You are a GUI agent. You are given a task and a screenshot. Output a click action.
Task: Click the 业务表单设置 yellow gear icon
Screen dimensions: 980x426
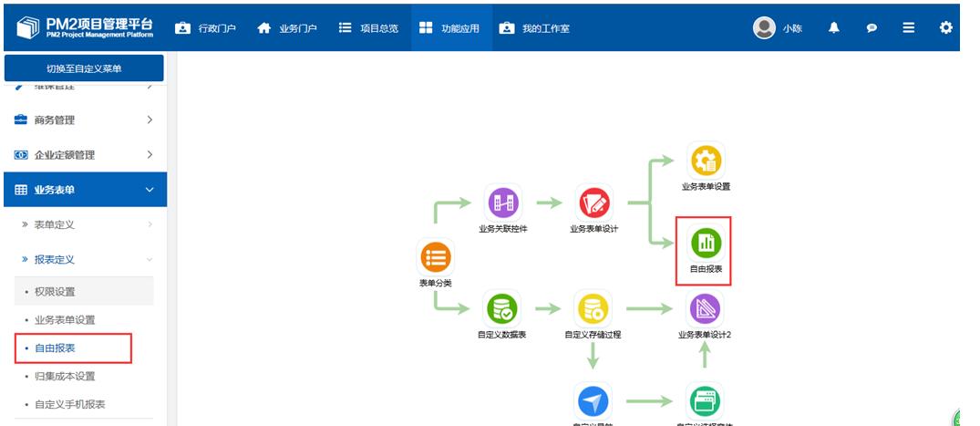(x=706, y=161)
